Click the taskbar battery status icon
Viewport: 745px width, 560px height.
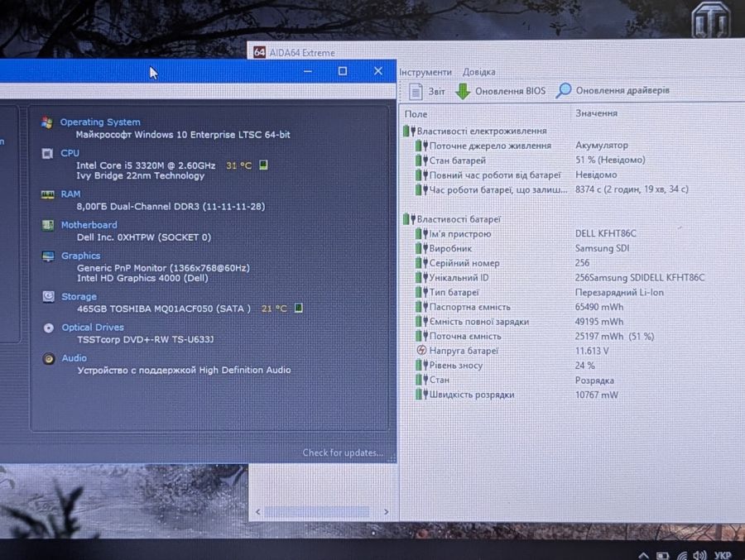pos(662,555)
